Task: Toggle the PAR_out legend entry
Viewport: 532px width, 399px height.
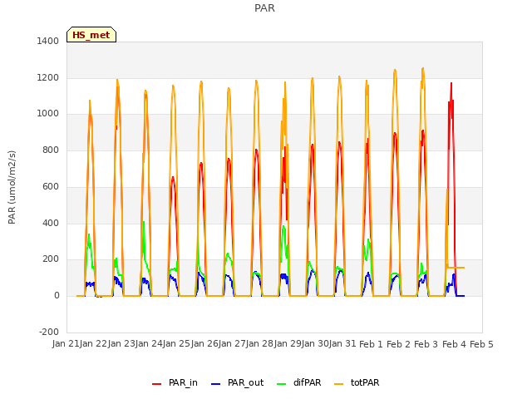Action: [237, 382]
